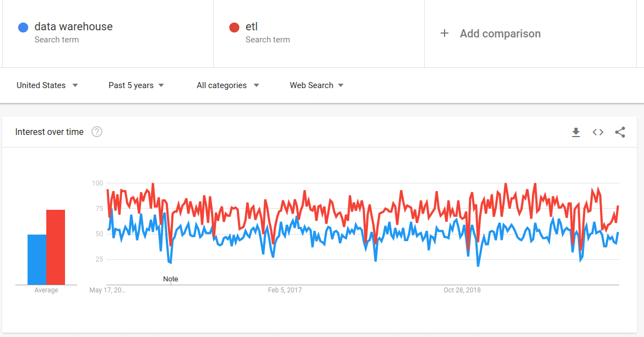
Task: Expand the United States region dropdown
Action: click(47, 85)
